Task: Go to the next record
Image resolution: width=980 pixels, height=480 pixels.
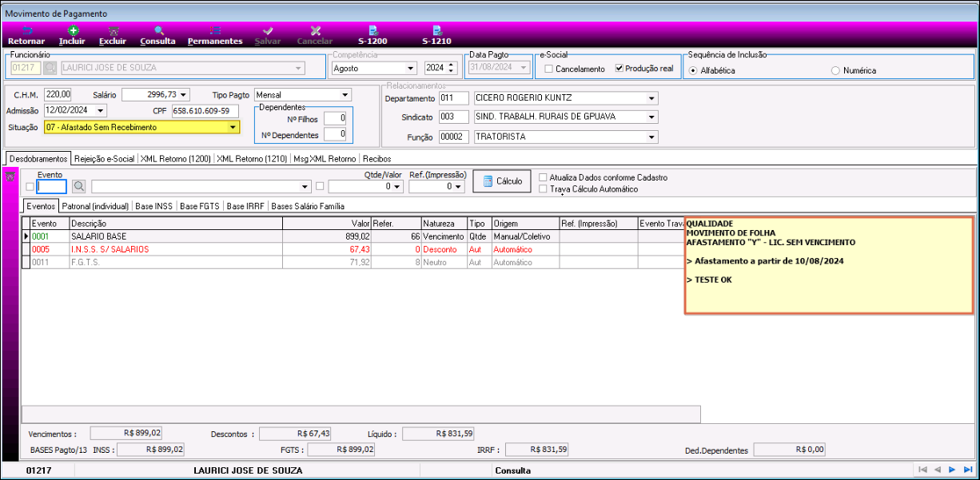Action: (x=952, y=470)
